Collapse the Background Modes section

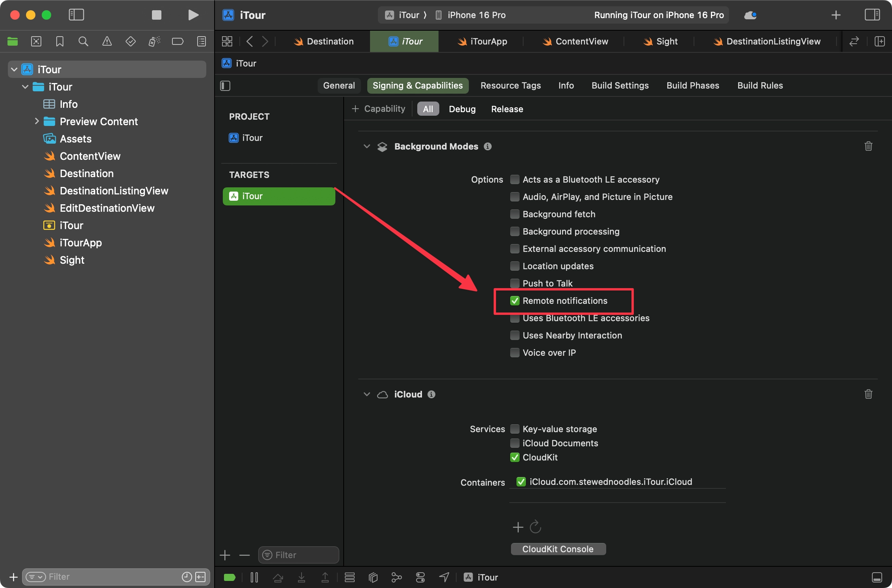[x=367, y=146]
